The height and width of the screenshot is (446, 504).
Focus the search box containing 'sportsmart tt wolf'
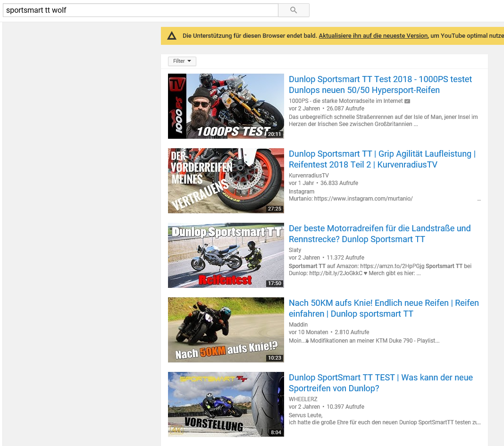[x=141, y=10]
